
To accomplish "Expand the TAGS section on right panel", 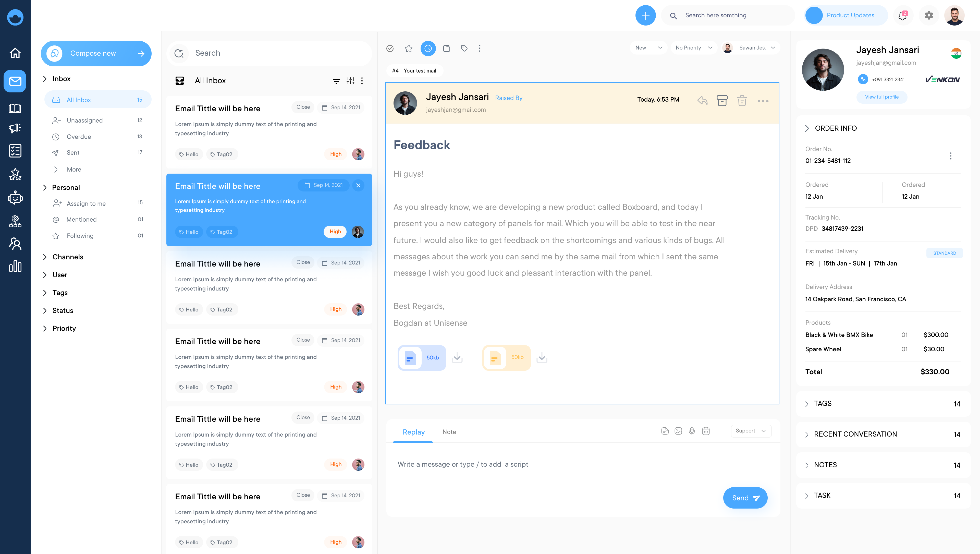I will [x=806, y=403].
